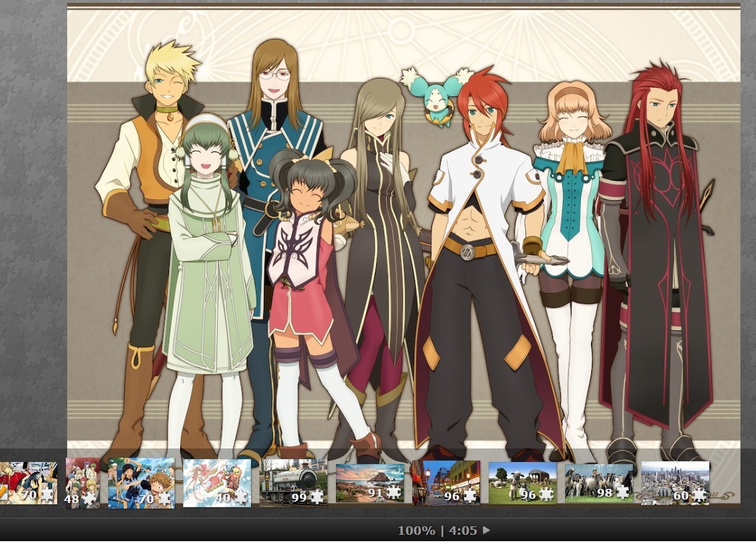Click the '100% | 4:05' completion status text
The image size is (756, 544).
click(437, 531)
